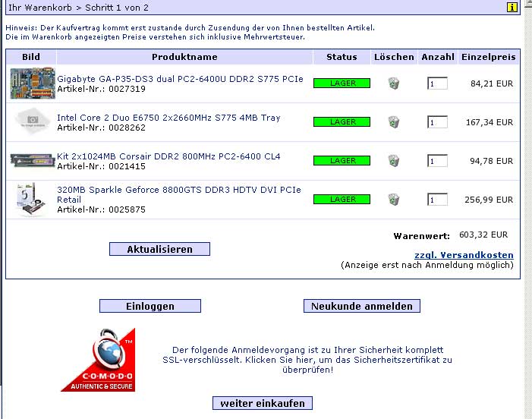Click the Comodo Authentic & Secure seal
The image size is (532, 419).
click(98, 360)
